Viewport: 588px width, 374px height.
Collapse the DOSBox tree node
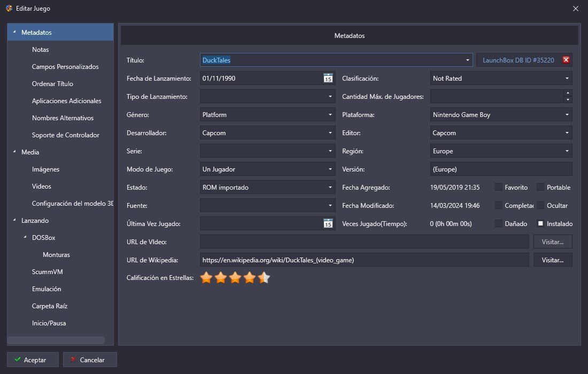[25, 237]
